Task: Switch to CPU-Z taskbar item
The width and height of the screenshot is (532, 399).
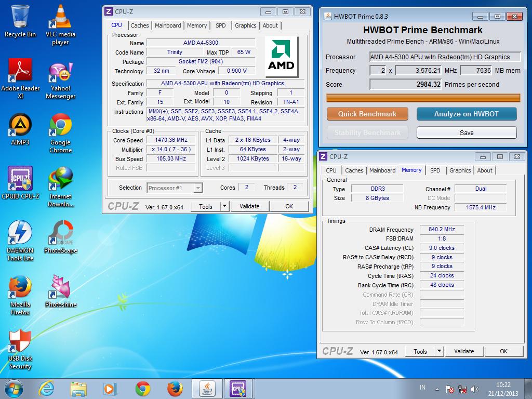Action: 239,389
